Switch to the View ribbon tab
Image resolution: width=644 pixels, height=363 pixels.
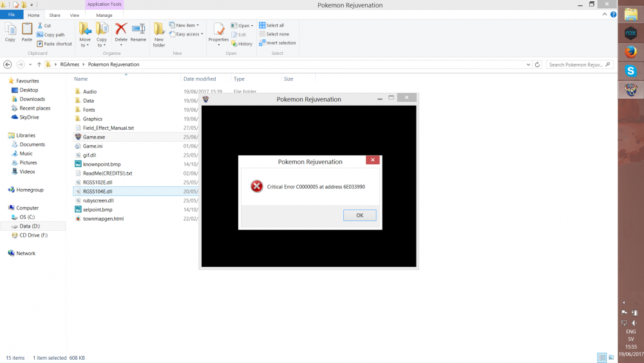[74, 15]
